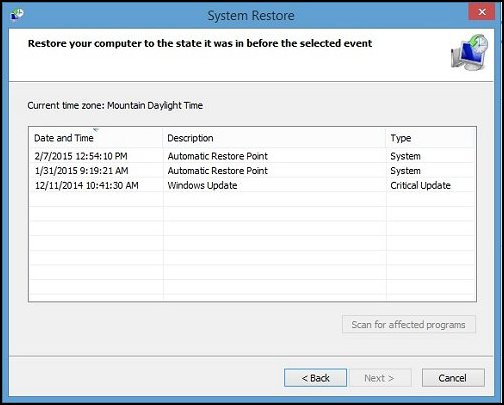Go to previous step with Back button
This screenshot has height=405, width=504.
[315, 378]
